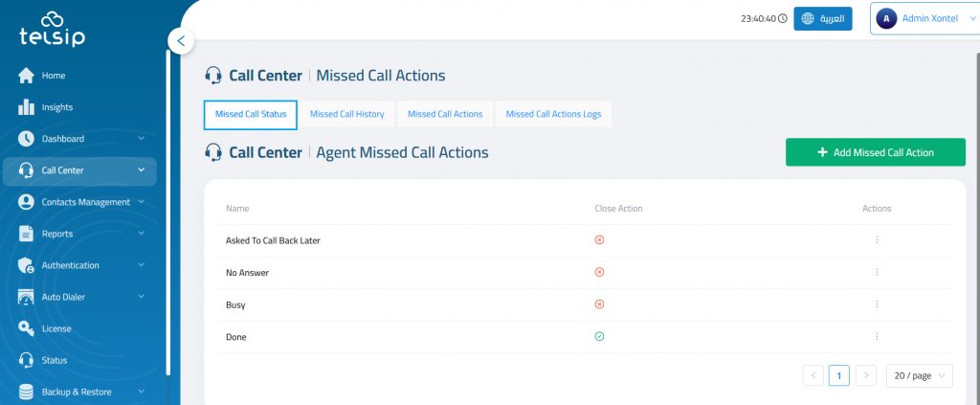Expand the Reports menu in sidebar

(x=142, y=234)
